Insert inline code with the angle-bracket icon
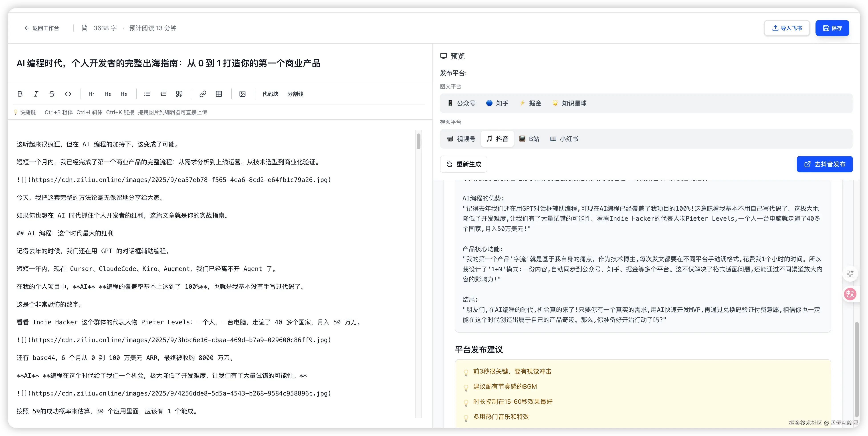The height and width of the screenshot is (436, 868). click(68, 94)
